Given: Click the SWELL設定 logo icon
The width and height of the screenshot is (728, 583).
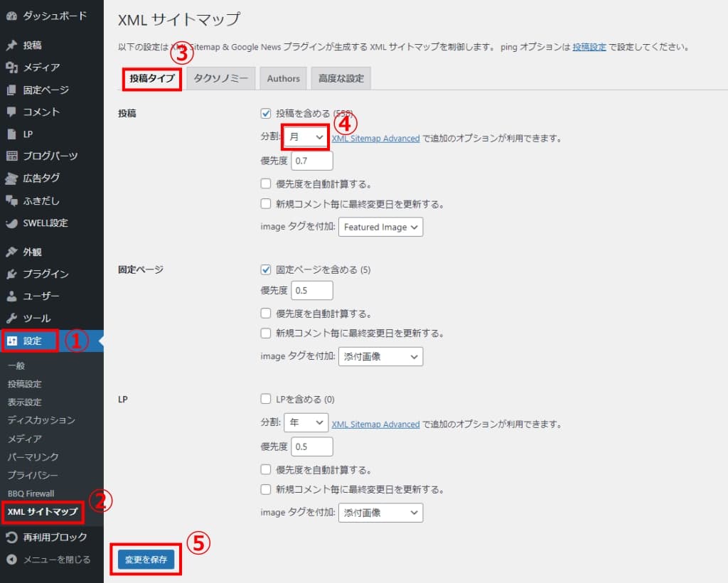Looking at the screenshot, I should [x=11, y=223].
